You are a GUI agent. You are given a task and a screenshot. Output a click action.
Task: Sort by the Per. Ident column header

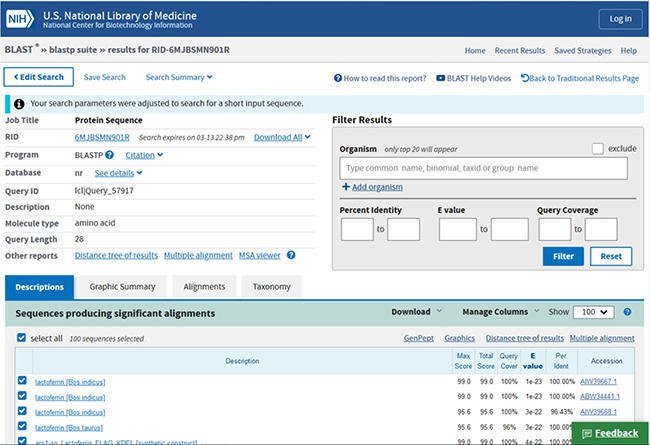click(x=561, y=361)
